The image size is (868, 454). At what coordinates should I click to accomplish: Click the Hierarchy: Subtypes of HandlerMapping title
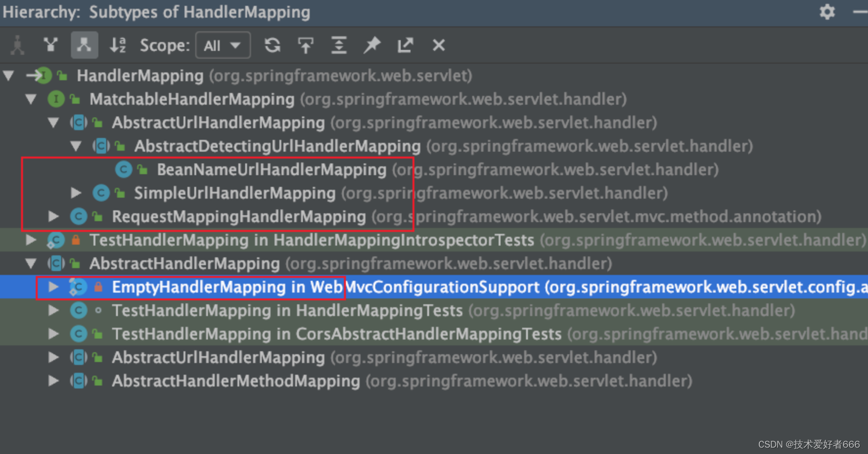(x=157, y=12)
